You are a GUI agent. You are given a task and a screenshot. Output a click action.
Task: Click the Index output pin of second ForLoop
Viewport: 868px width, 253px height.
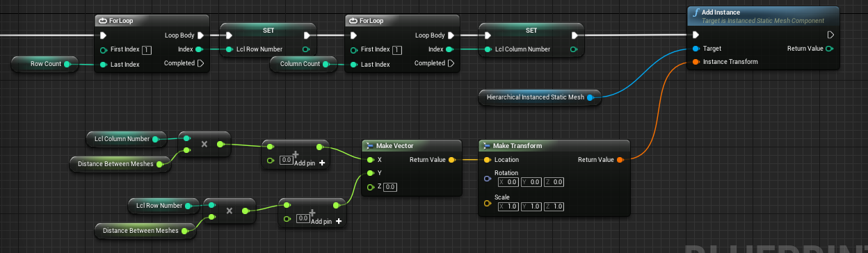(x=450, y=49)
